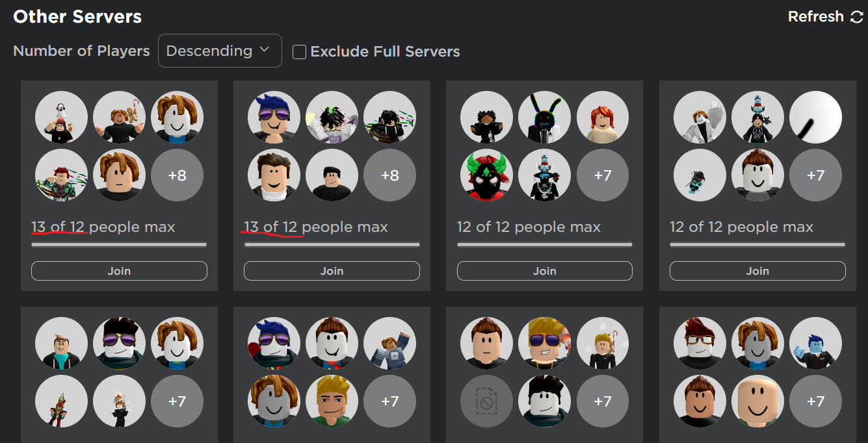The image size is (868, 443).
Task: Join the second 13 of 12 server
Action: click(x=332, y=271)
